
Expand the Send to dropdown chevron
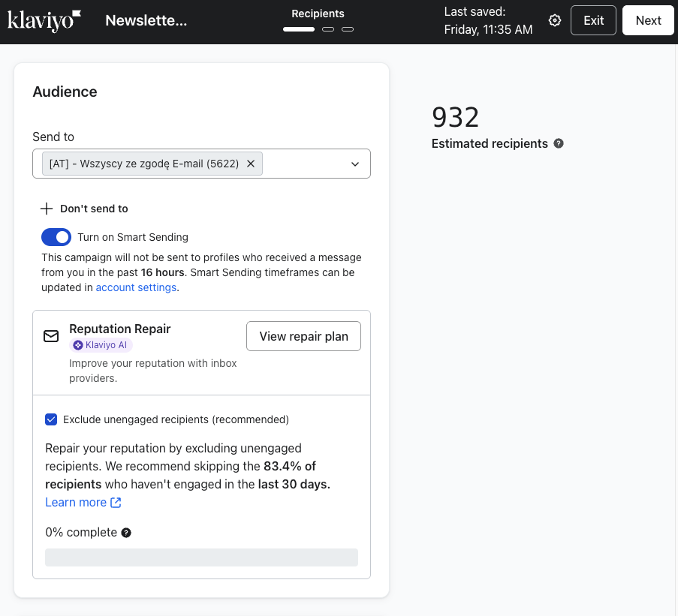355,164
